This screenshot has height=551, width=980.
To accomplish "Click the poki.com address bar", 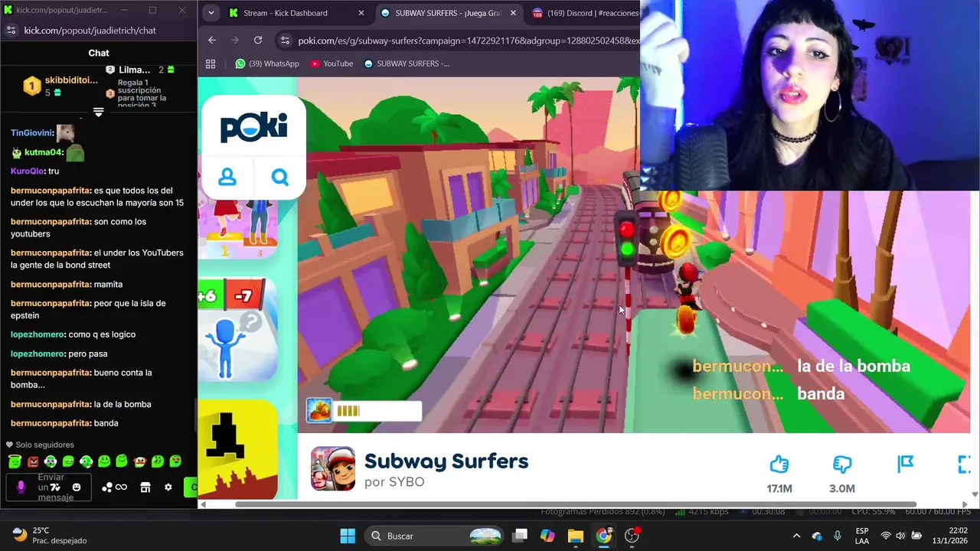I will (x=467, y=41).
